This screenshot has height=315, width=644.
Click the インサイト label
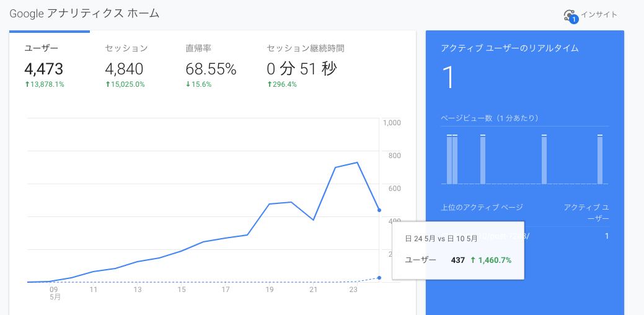[x=599, y=15]
